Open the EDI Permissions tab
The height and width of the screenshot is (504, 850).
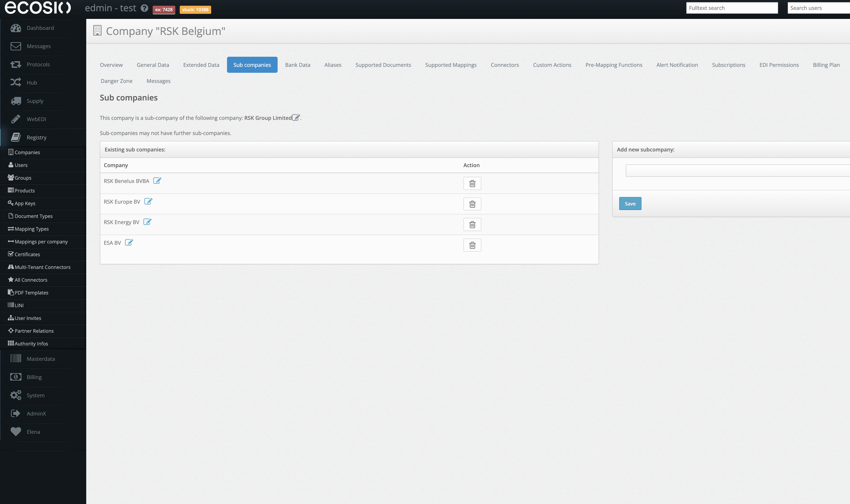(779, 65)
